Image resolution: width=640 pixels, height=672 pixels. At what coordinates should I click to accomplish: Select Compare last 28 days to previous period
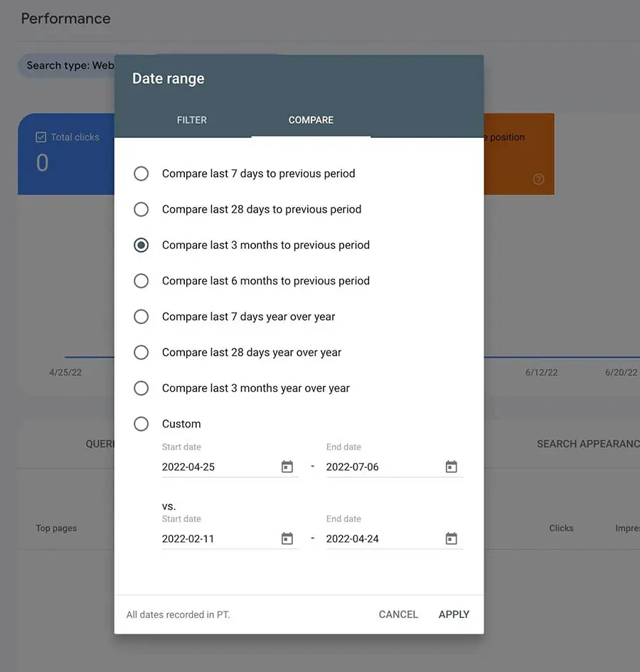(x=142, y=209)
